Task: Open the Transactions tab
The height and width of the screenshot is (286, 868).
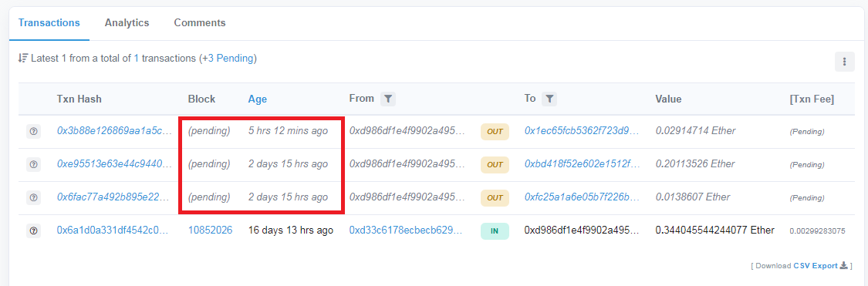Action: [49, 23]
